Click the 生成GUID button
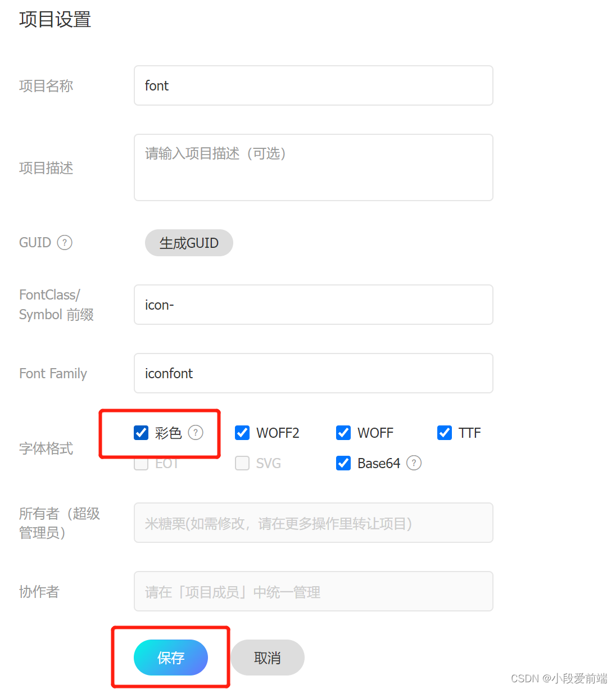 point(189,243)
